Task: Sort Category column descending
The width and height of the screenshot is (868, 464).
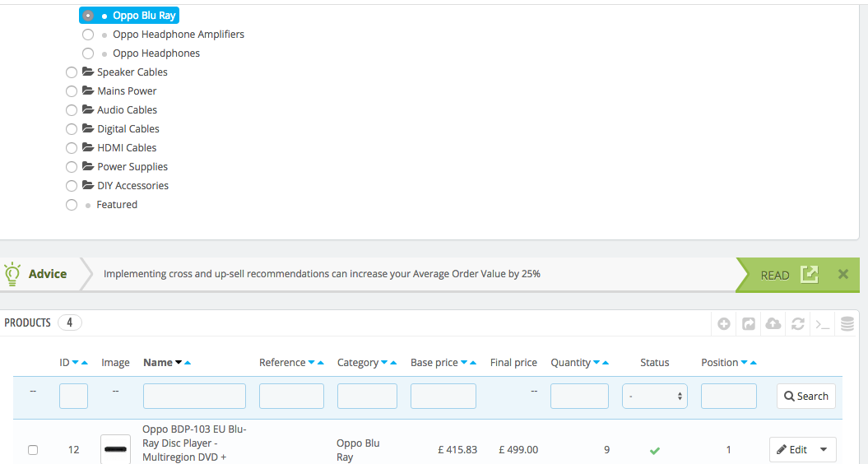Action: (x=384, y=363)
